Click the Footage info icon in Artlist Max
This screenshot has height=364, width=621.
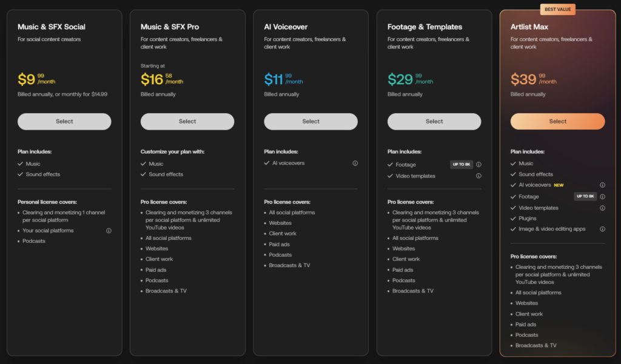coord(602,196)
